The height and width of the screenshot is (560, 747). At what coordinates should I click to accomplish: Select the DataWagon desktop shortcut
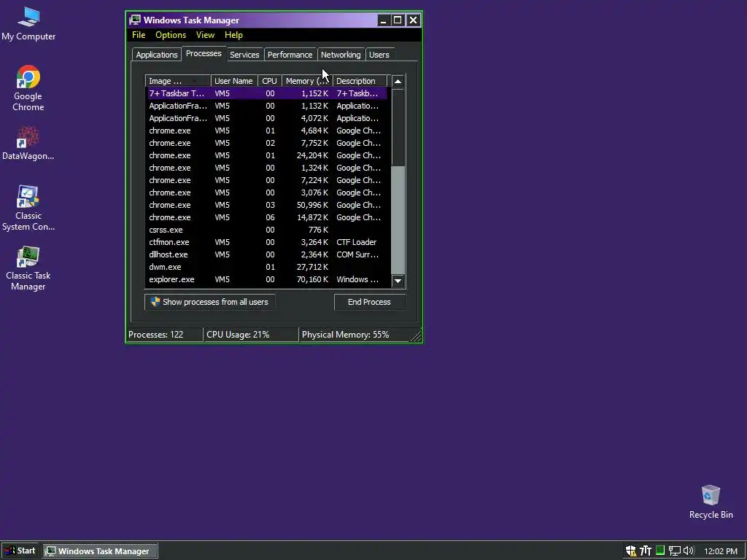point(28,144)
